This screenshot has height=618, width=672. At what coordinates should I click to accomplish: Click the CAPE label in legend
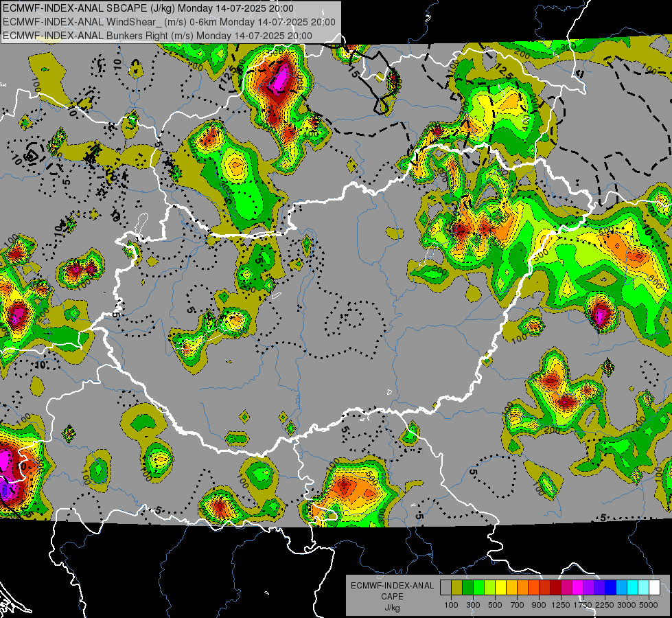[x=392, y=596]
